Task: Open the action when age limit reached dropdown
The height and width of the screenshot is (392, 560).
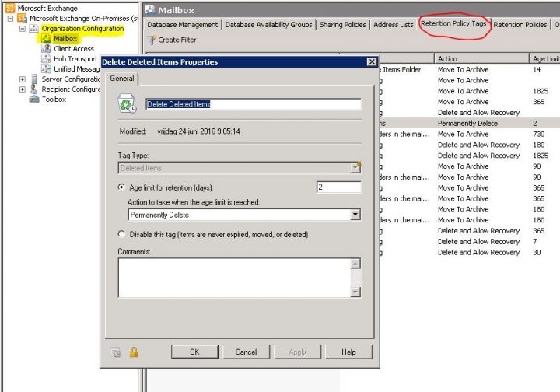Action: (x=355, y=215)
